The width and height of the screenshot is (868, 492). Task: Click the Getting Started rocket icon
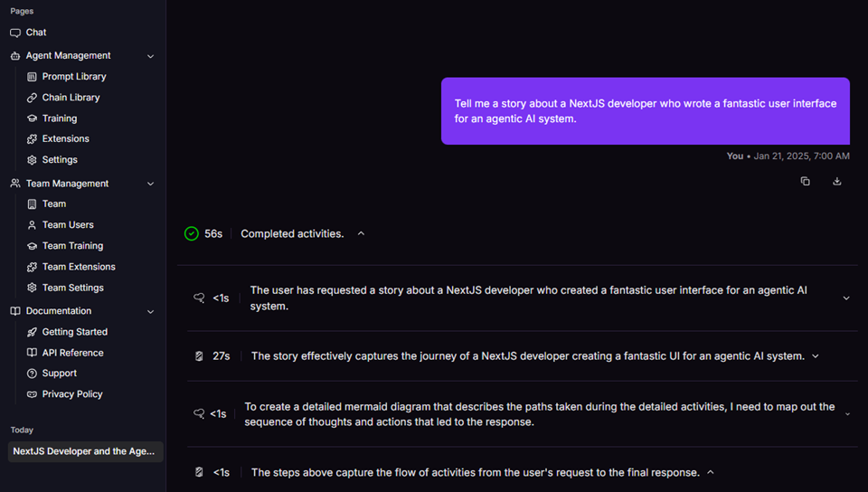point(33,332)
